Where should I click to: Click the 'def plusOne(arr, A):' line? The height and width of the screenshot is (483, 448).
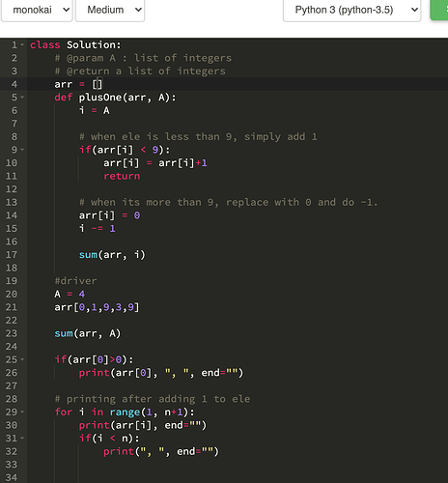click(115, 98)
